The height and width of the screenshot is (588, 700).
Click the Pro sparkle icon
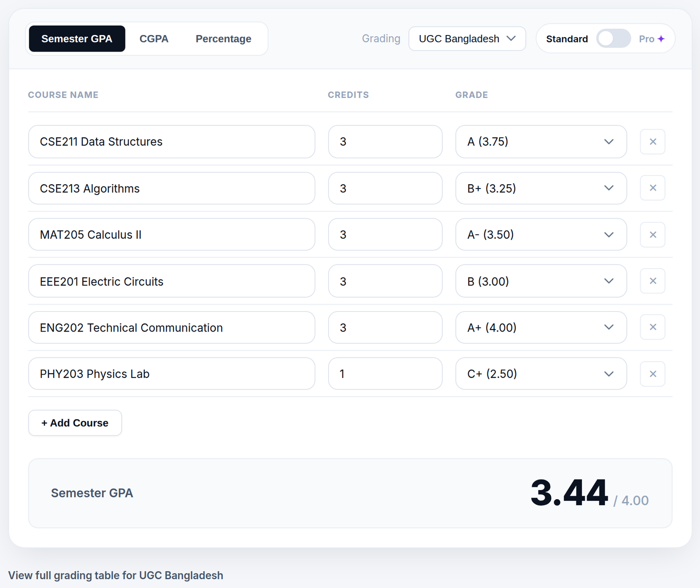point(661,38)
